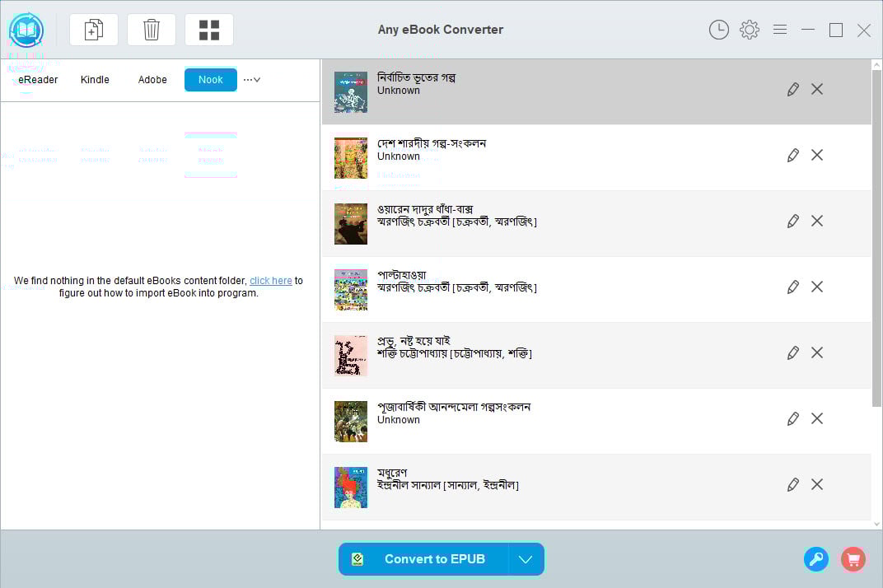Viewport: 883px width, 588px height.
Task: Select title text মধুরেণ
Action: click(392, 473)
